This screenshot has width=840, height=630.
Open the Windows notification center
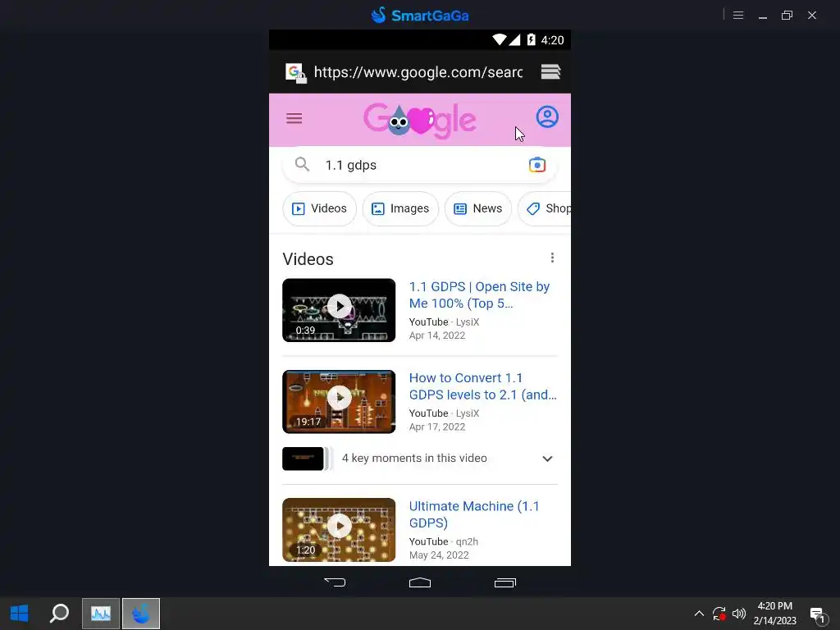pyautogui.click(x=818, y=614)
